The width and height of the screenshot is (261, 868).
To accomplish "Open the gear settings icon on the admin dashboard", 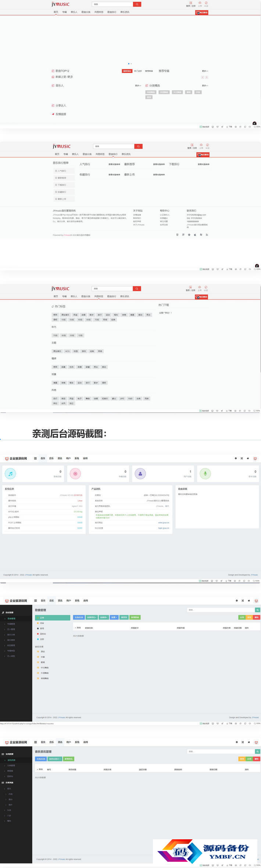I will (x=236, y=458).
